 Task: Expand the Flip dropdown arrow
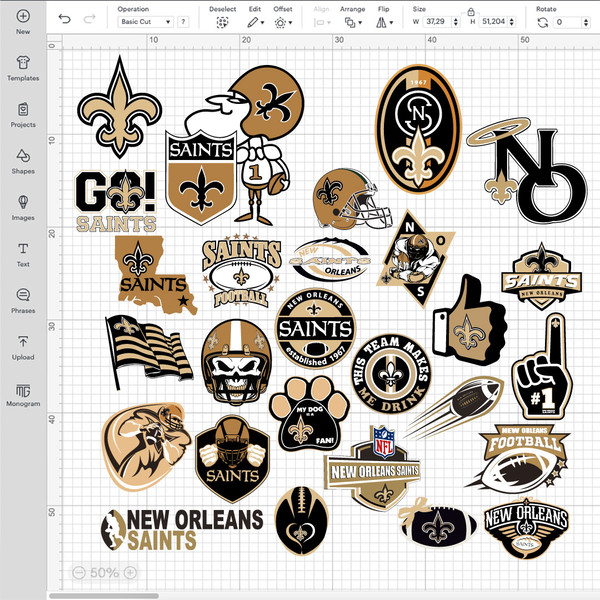[391, 23]
